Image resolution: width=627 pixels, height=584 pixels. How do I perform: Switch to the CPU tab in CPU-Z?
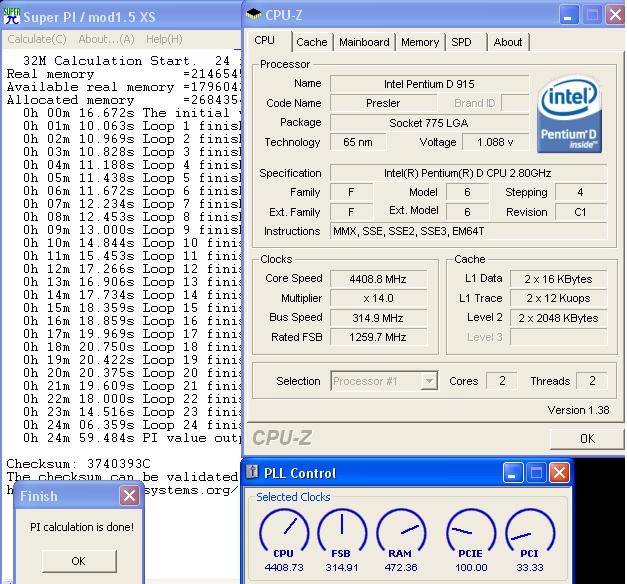click(x=265, y=41)
